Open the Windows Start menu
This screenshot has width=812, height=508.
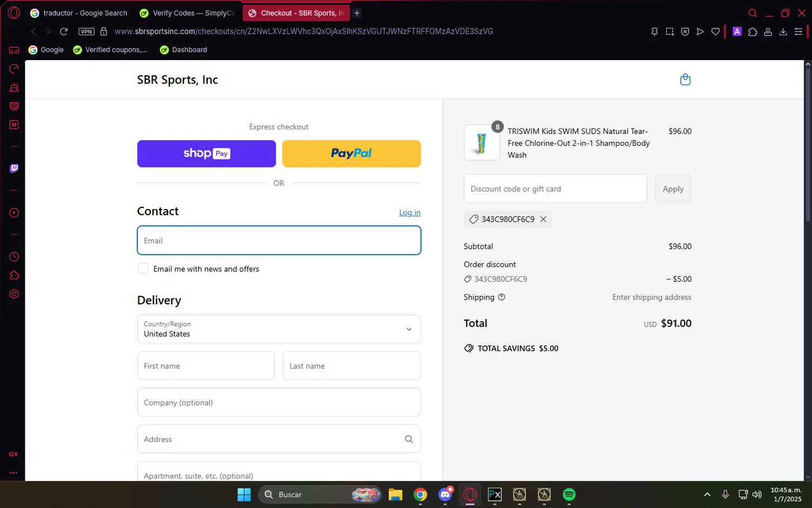pos(244,494)
